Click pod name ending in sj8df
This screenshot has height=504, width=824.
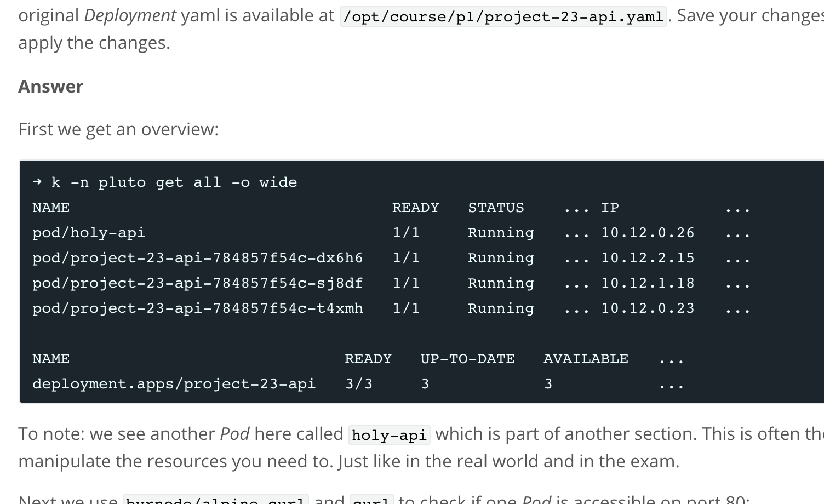[x=198, y=283]
